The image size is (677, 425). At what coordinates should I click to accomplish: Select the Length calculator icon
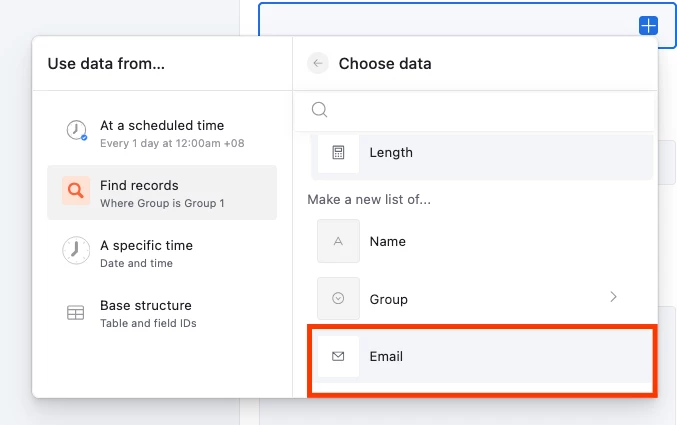(338, 152)
